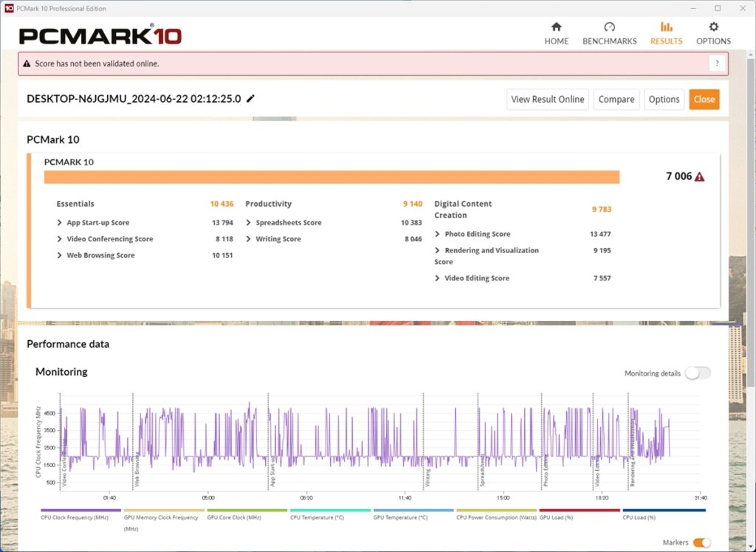Screen dimensions: 756x552
Task: Click Rendering and Visualization value 9 195
Action: tap(602, 251)
